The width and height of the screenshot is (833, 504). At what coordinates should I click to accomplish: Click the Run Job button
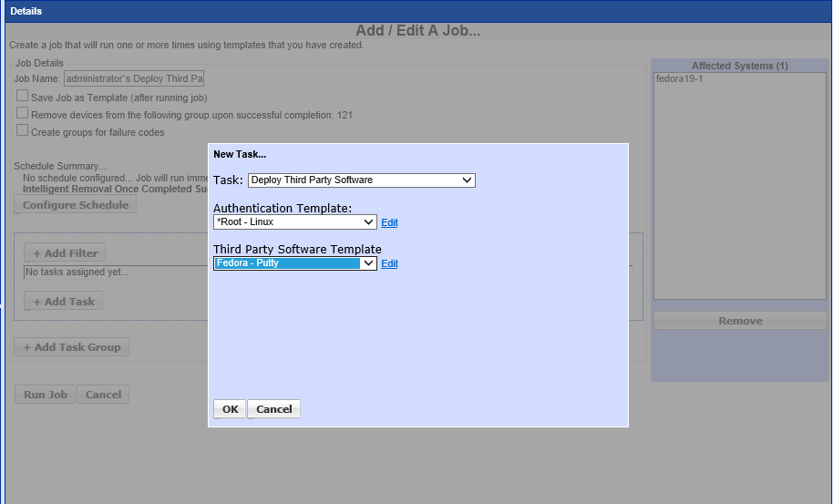[46, 395]
